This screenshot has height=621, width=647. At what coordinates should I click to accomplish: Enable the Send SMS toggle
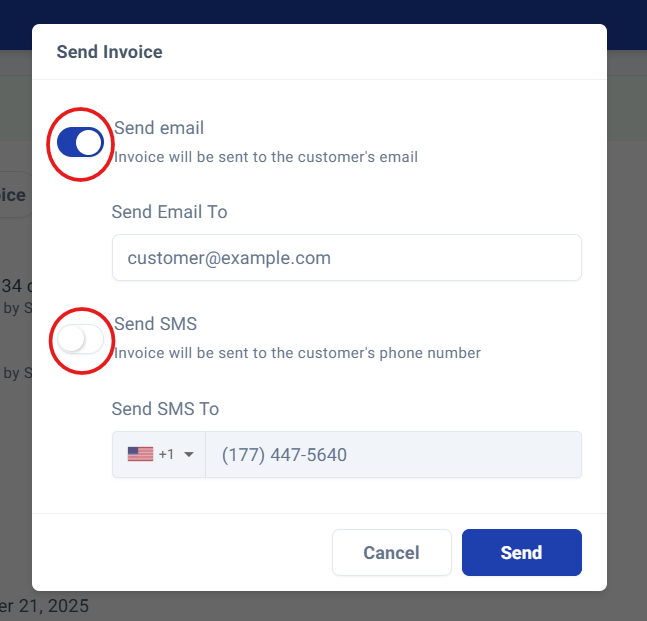click(80, 339)
